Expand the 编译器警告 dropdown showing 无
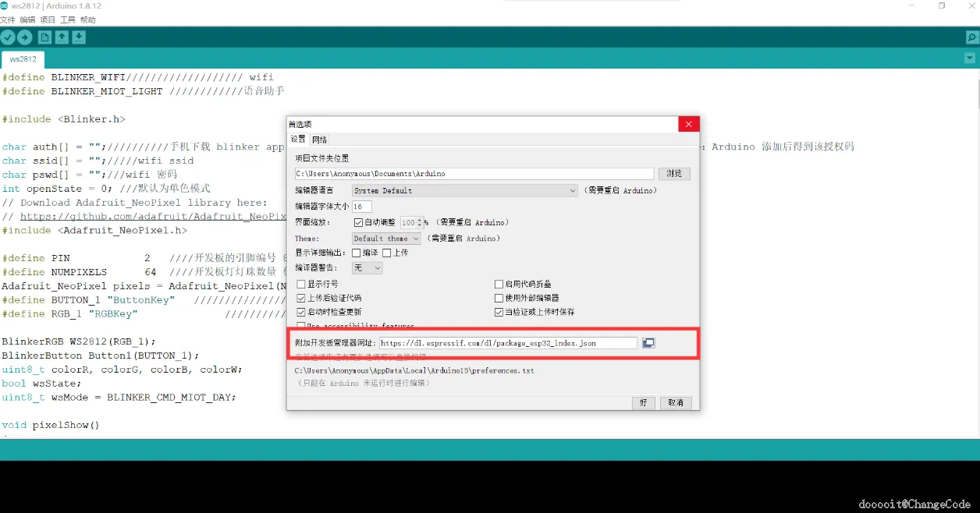 (367, 267)
